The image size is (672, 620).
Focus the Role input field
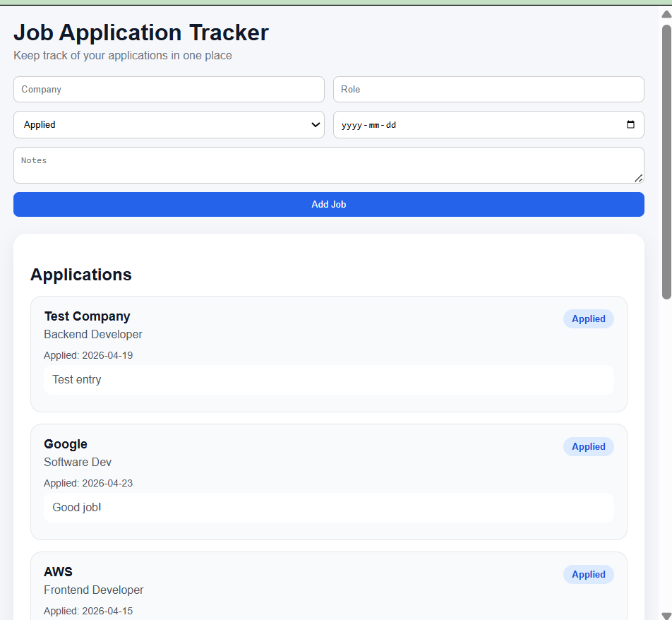tap(488, 89)
